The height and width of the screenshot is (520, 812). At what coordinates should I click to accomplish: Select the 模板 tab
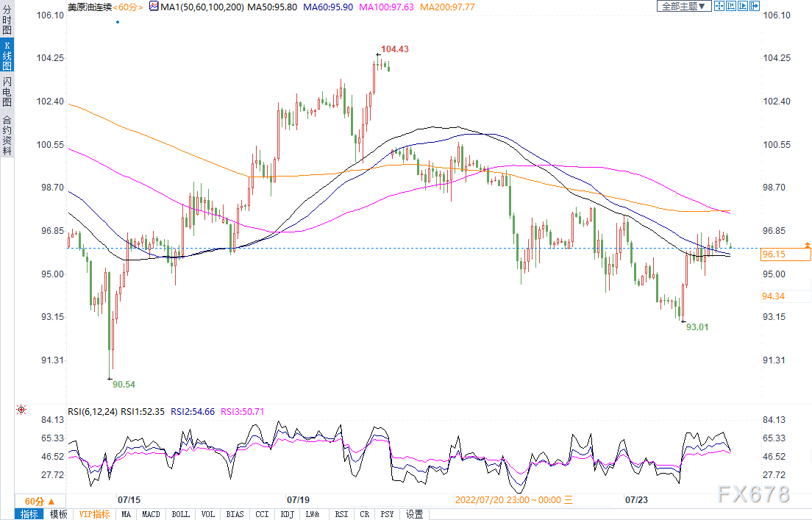[x=59, y=514]
